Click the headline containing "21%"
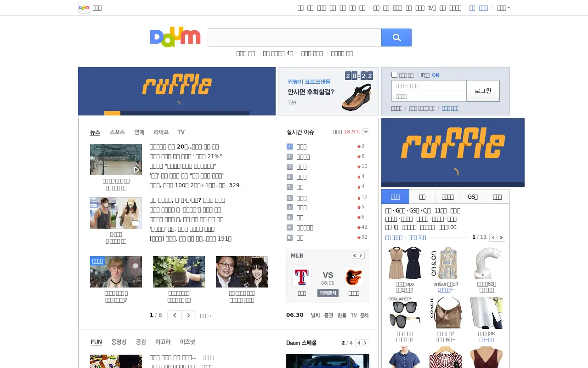The width and height of the screenshot is (588, 368). pyautogui.click(x=186, y=156)
